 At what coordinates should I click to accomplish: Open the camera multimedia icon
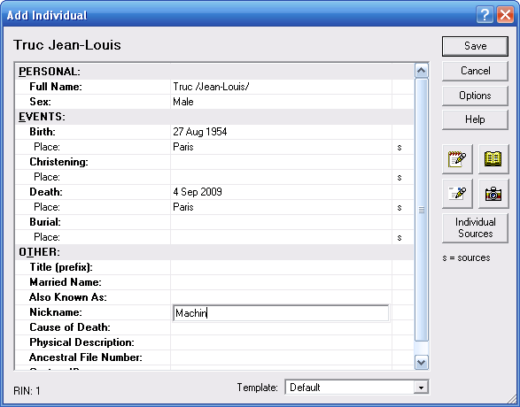tap(493, 194)
